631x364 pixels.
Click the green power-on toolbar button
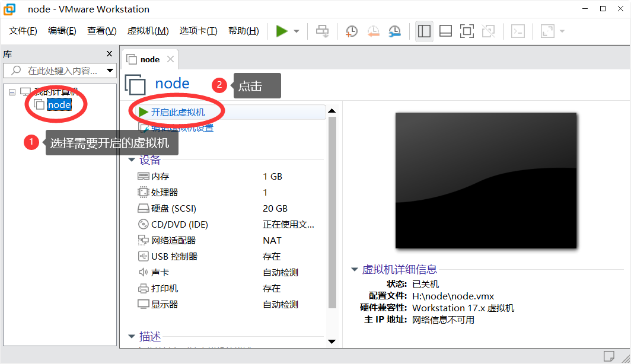pyautogui.click(x=282, y=31)
